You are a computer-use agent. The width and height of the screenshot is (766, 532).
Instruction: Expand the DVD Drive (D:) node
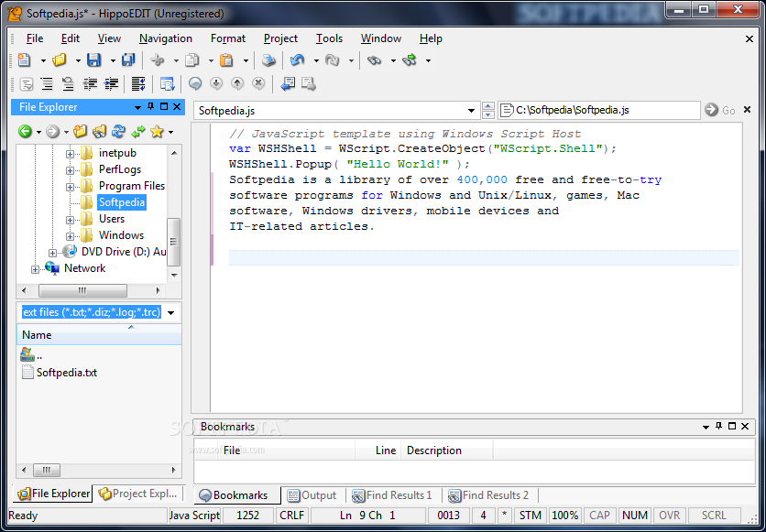click(x=52, y=253)
